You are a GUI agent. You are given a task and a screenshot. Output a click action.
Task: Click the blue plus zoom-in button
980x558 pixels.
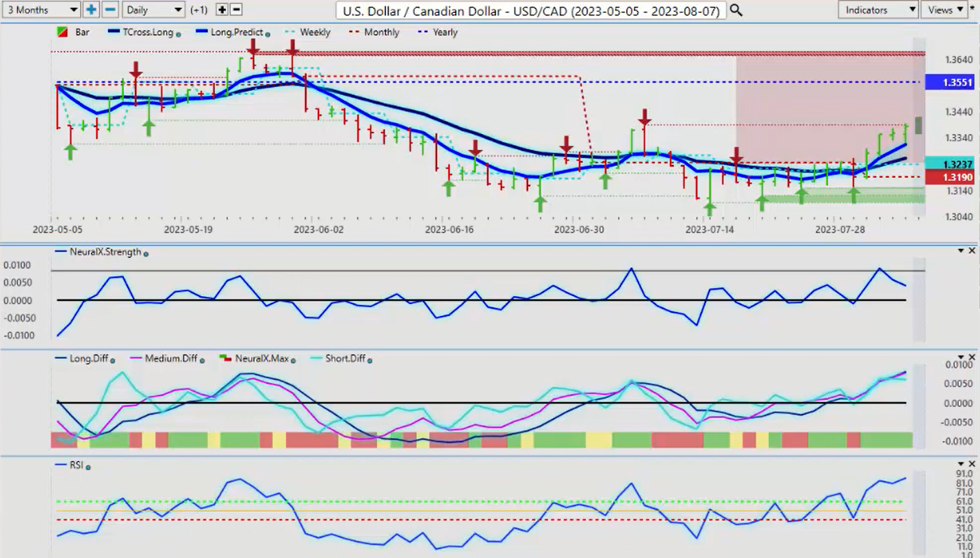[x=91, y=10]
